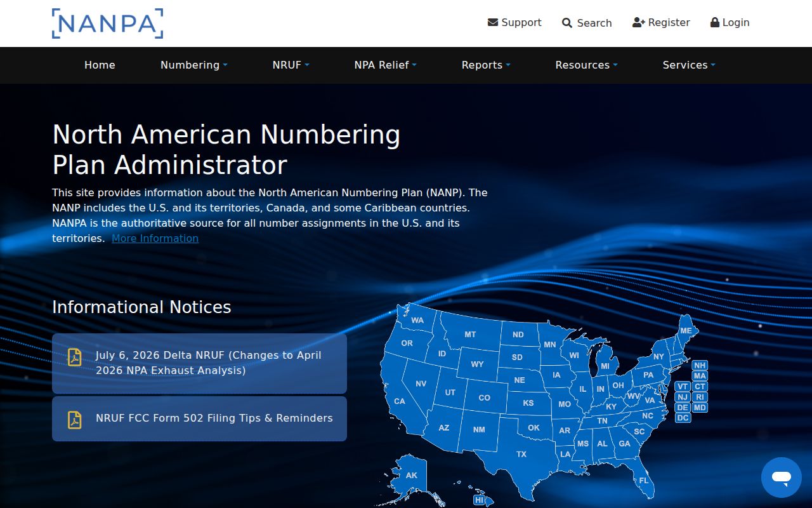Select New Mexico (NM) on the map
This screenshot has width=812, height=508.
(x=479, y=429)
